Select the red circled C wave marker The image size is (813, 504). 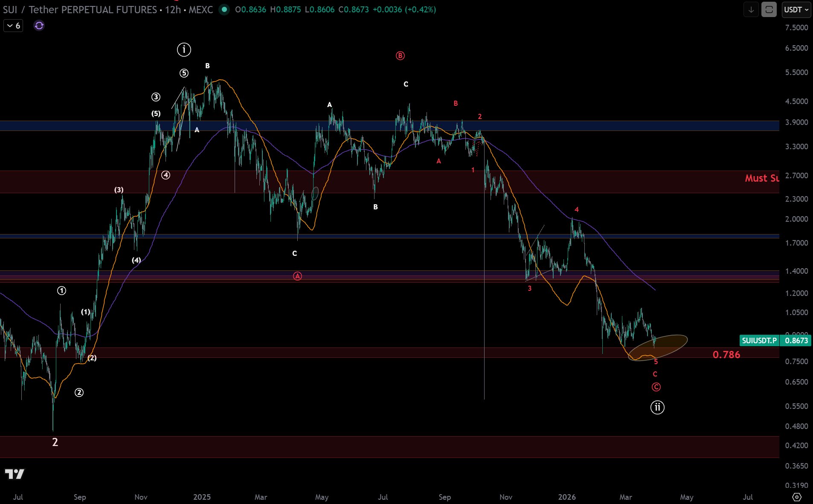pos(656,387)
